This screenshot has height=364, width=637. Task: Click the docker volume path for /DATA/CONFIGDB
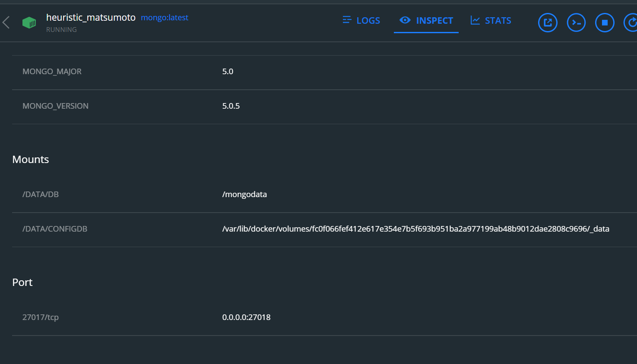(x=415, y=229)
